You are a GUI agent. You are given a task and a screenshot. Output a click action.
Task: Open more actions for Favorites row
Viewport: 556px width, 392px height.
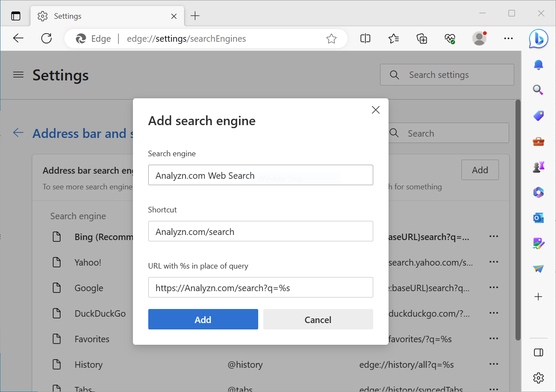coord(494,338)
